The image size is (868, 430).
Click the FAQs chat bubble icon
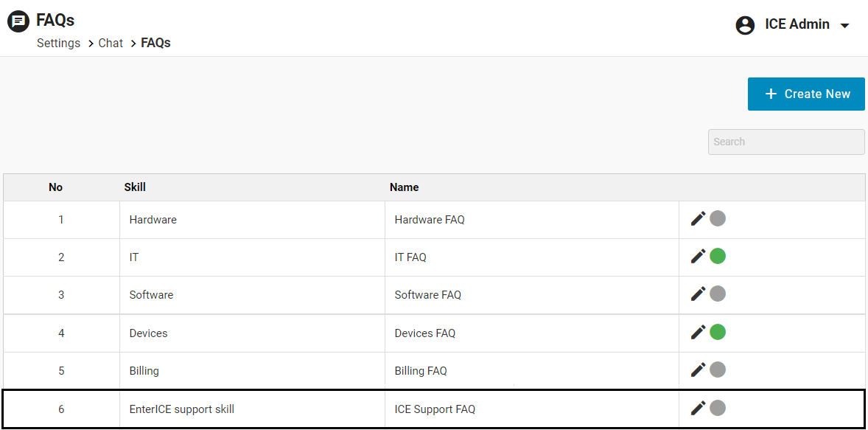point(18,21)
